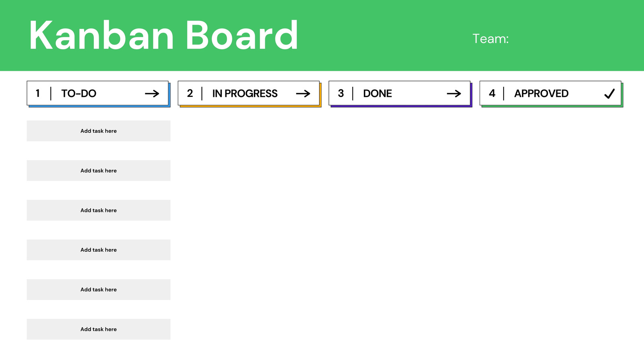644x362 pixels.
Task: Click the arrow icon in IN PROGRESS header
Action: (x=303, y=94)
